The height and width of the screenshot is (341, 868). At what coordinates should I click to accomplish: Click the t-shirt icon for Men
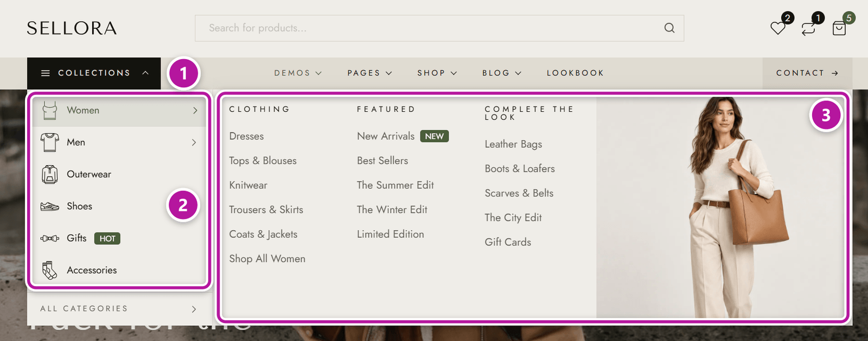(x=50, y=142)
